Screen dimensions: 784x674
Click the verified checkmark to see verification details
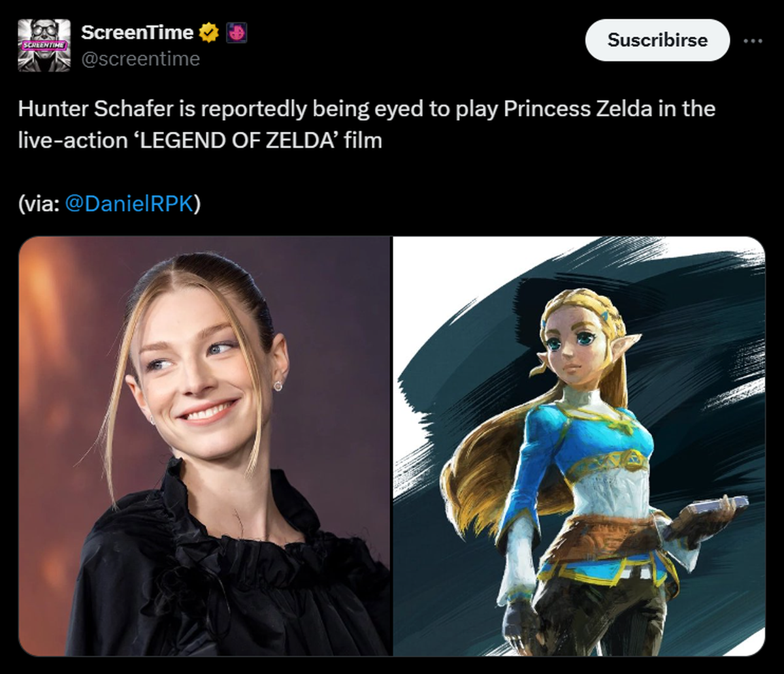click(207, 33)
